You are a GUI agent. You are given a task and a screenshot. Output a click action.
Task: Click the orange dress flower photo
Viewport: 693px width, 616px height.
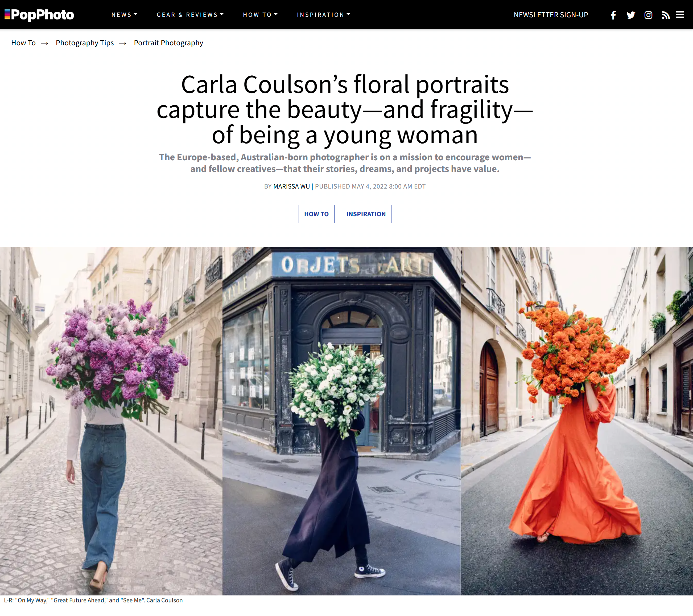576,421
